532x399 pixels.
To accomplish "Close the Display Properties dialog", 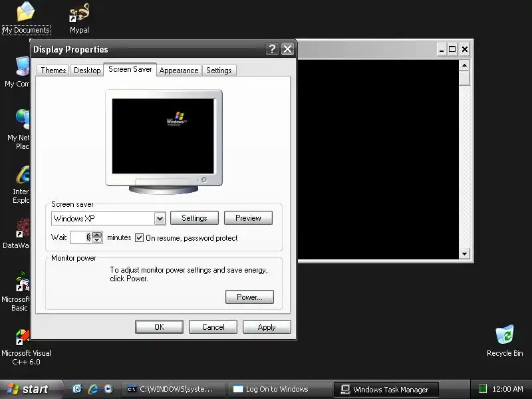I will (287, 49).
